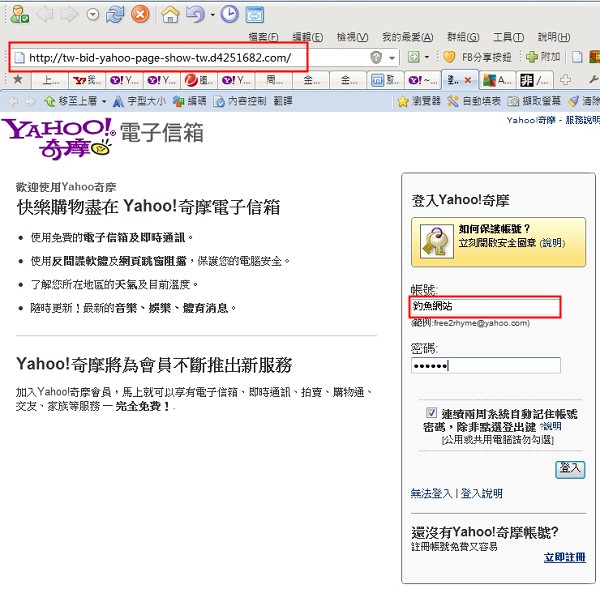The height and width of the screenshot is (589, 600).
Task: Click the 登入 sign-in button
Action: tap(570, 469)
